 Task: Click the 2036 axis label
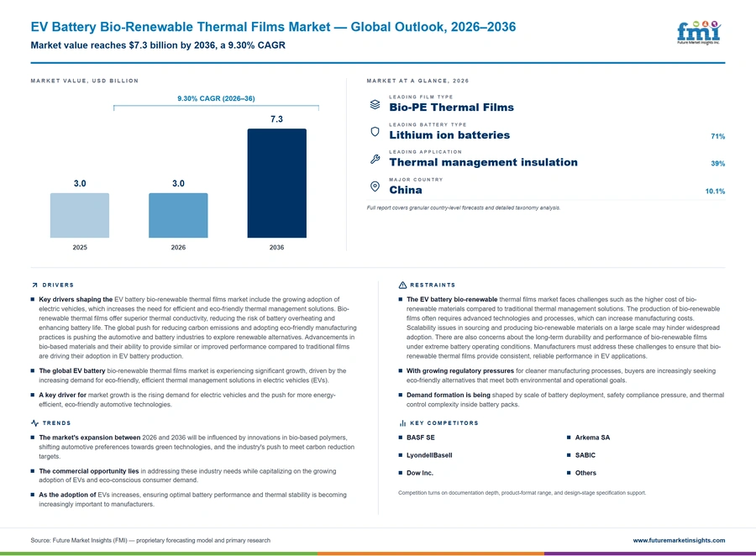(276, 248)
